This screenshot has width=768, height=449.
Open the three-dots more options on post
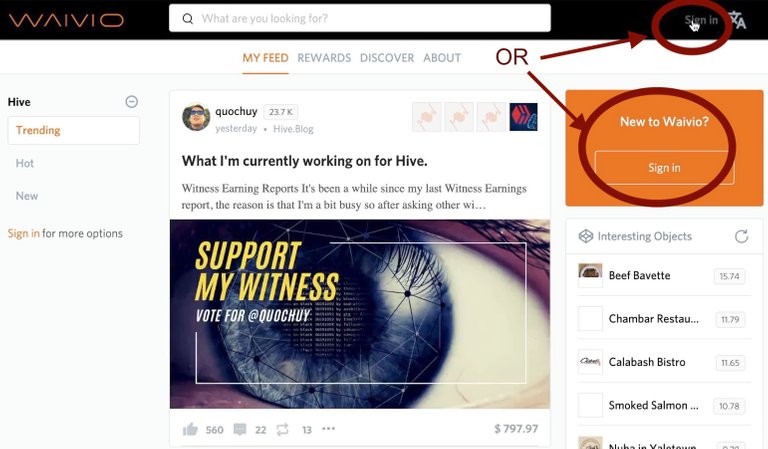(x=328, y=428)
